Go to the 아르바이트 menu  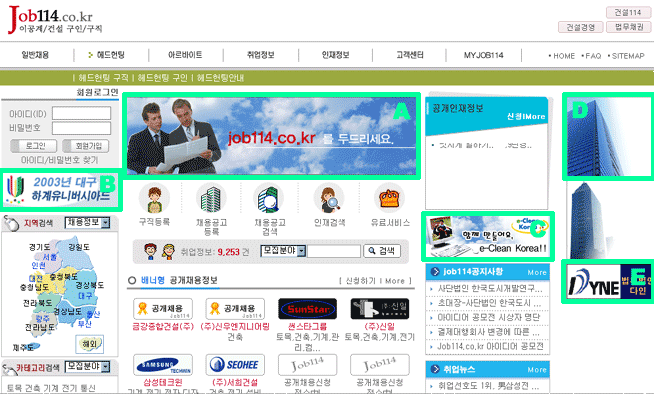click(x=185, y=55)
